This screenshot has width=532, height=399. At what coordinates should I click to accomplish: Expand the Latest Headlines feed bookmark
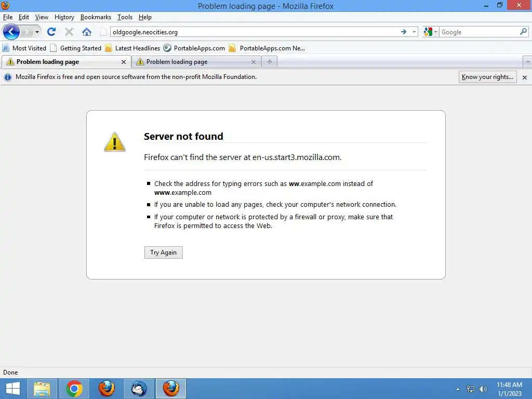click(x=132, y=48)
